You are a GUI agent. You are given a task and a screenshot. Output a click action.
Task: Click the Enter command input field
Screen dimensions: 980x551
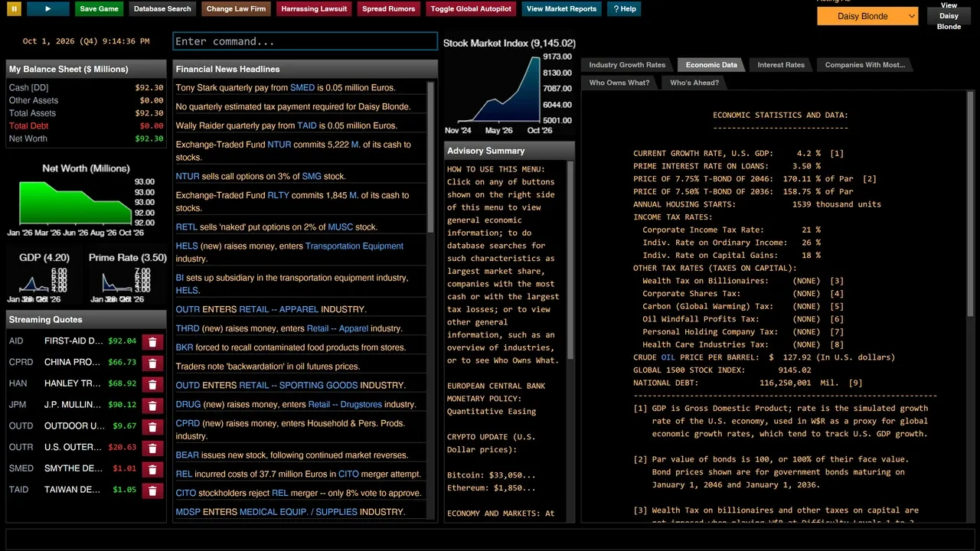coord(305,41)
